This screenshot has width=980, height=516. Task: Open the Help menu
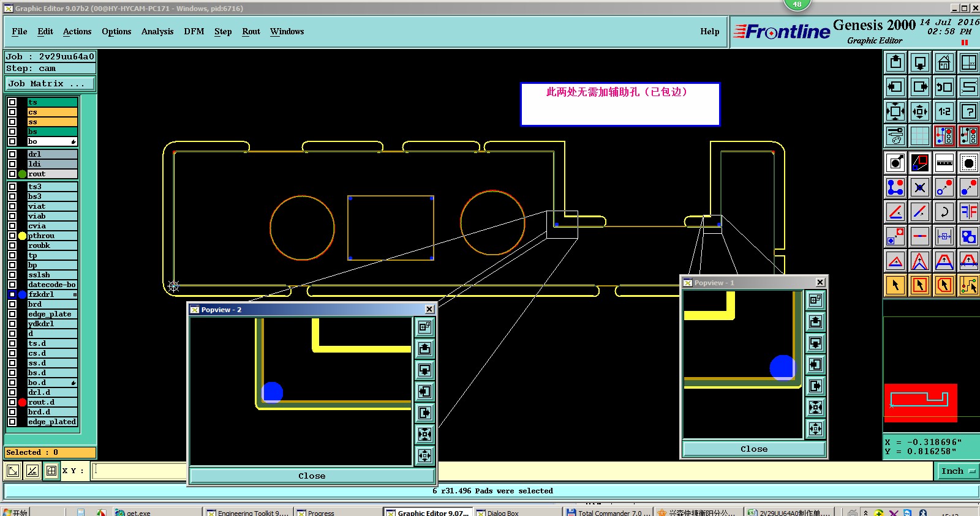pyautogui.click(x=710, y=32)
